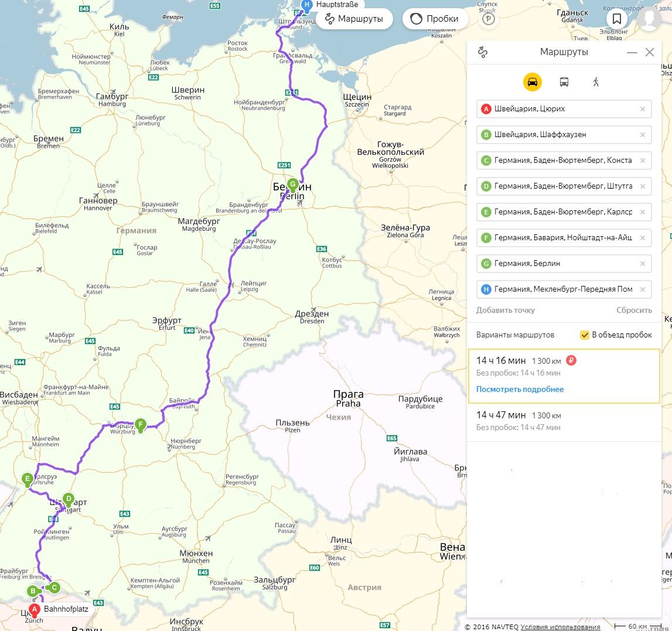This screenshot has width=672, height=631.
Task: Switch to public transport bus icon
Action: (564, 82)
